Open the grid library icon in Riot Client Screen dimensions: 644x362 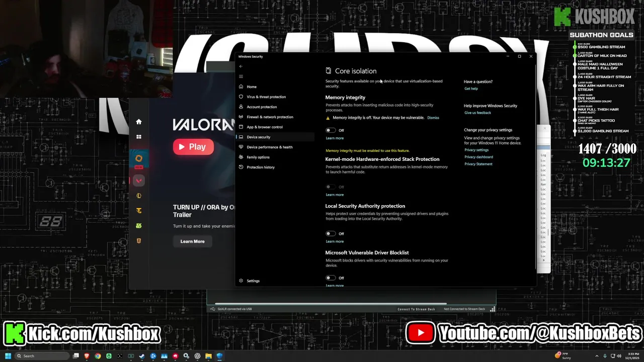(139, 137)
